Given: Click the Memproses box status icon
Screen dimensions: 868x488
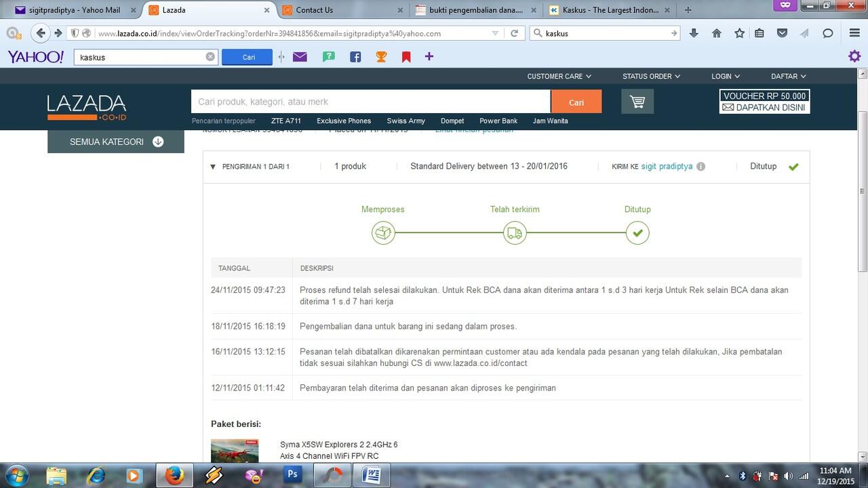Looking at the screenshot, I should coord(383,233).
